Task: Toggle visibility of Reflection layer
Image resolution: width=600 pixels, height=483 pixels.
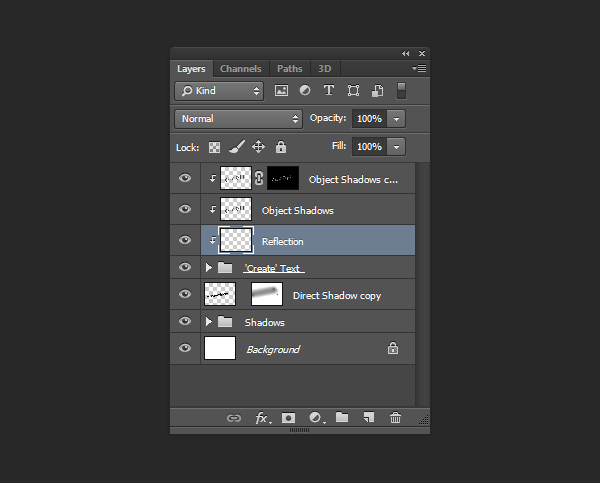Action: click(x=185, y=240)
